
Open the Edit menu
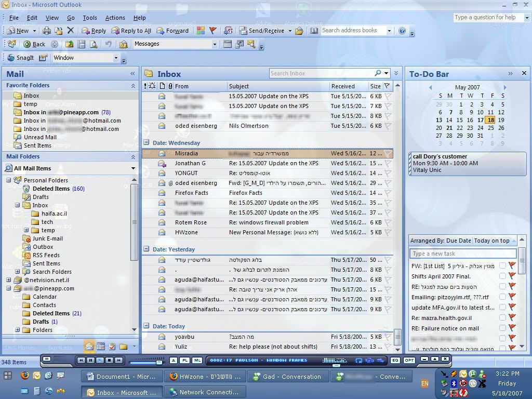[x=32, y=18]
